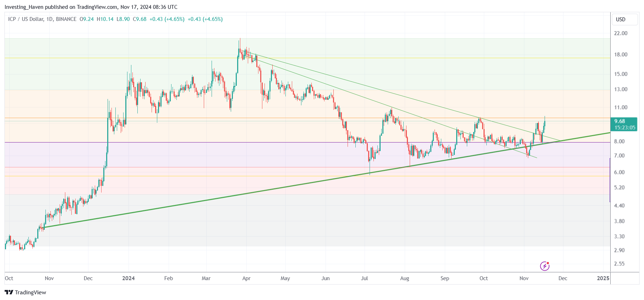Click the 6.00 price axis label
The width and height of the screenshot is (644, 300).
pyautogui.click(x=619, y=172)
